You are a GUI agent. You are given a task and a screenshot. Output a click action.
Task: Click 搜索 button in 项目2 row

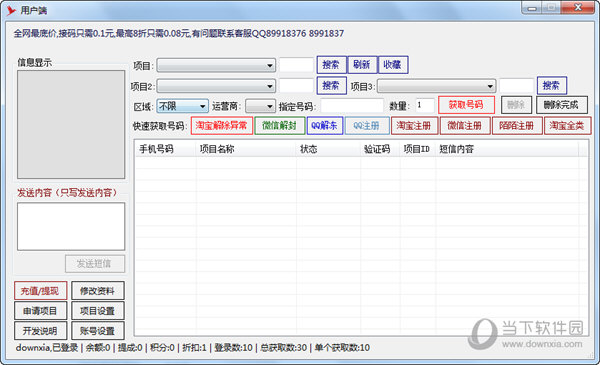pyautogui.click(x=331, y=85)
